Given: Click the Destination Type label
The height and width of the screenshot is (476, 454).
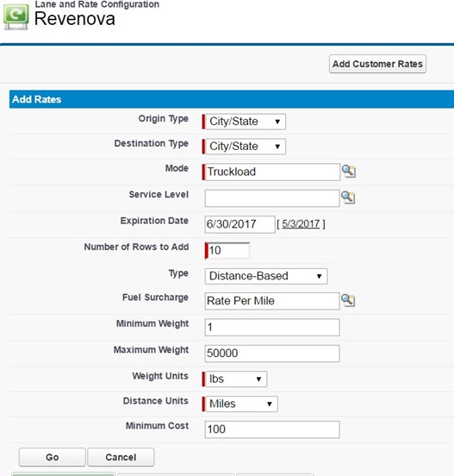Looking at the screenshot, I should (x=151, y=144).
